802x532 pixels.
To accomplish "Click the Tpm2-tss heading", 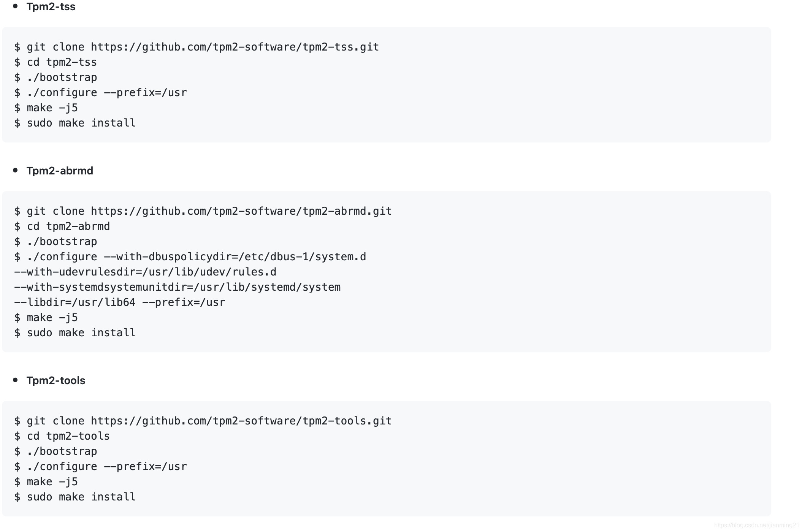I will (x=51, y=6).
